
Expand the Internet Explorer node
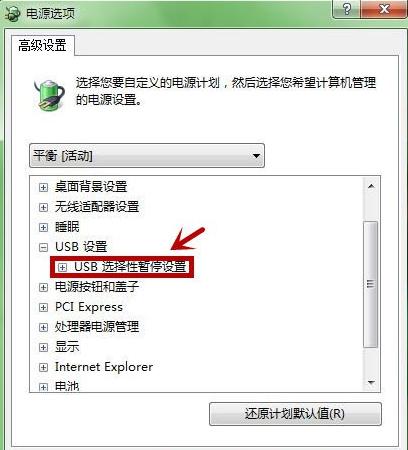pos(43,367)
